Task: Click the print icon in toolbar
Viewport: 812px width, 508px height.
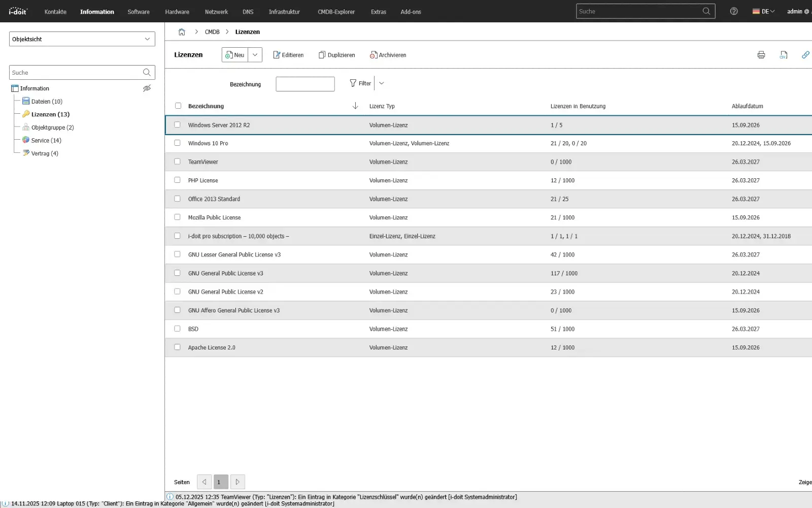Action: tap(761, 55)
